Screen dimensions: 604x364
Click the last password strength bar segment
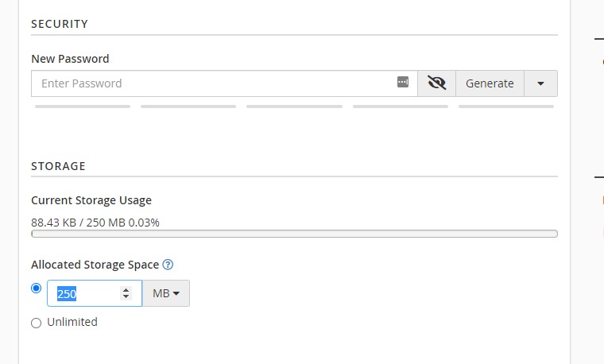point(506,106)
